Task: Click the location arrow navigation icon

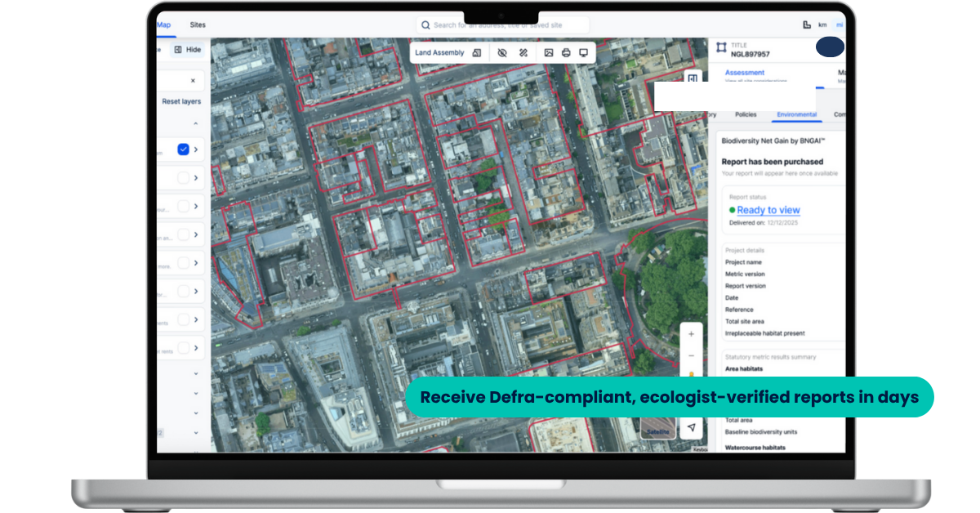Action: [691, 427]
